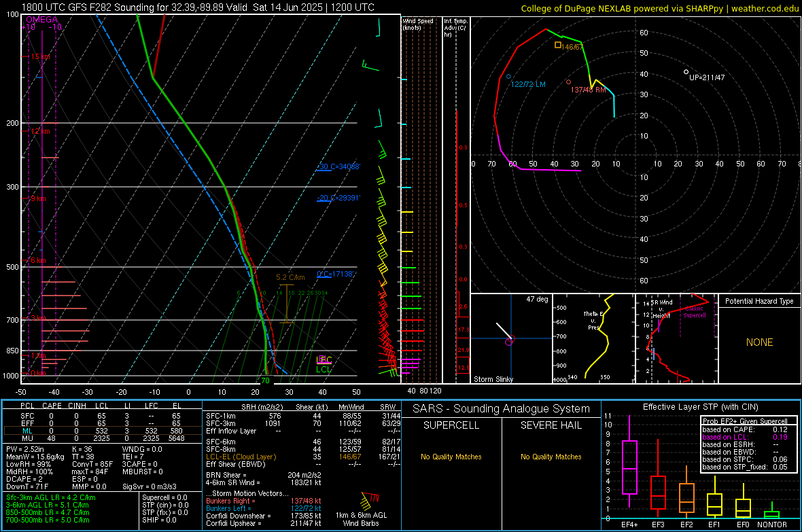Image resolution: width=802 pixels, height=532 pixels.
Task: Click the Effective Layer STP (with CIN) title
Action: pyautogui.click(x=700, y=407)
